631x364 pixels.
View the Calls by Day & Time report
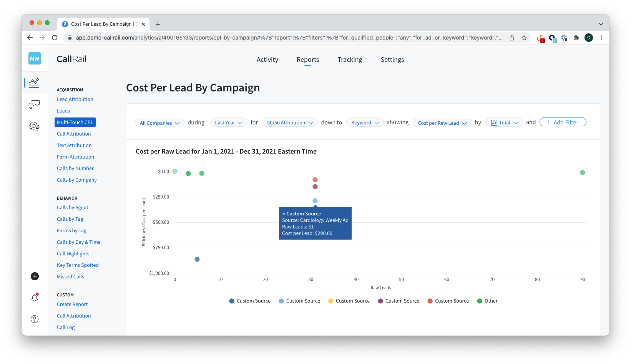pos(79,242)
